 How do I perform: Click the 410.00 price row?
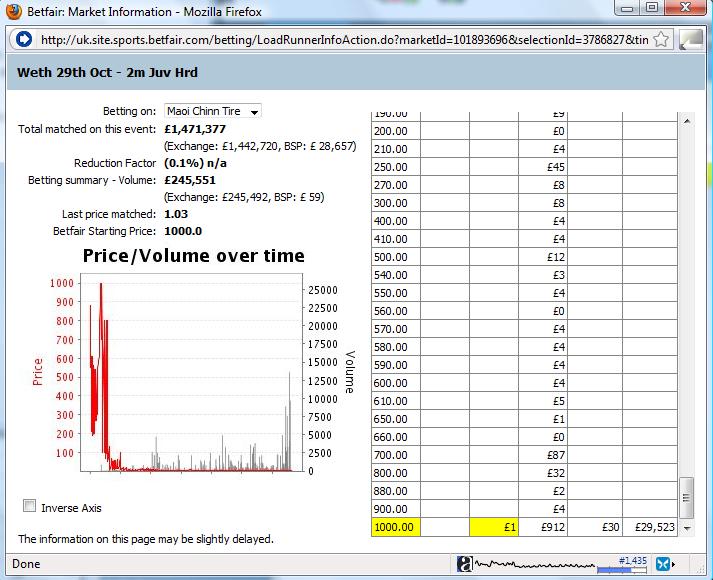[x=524, y=239]
